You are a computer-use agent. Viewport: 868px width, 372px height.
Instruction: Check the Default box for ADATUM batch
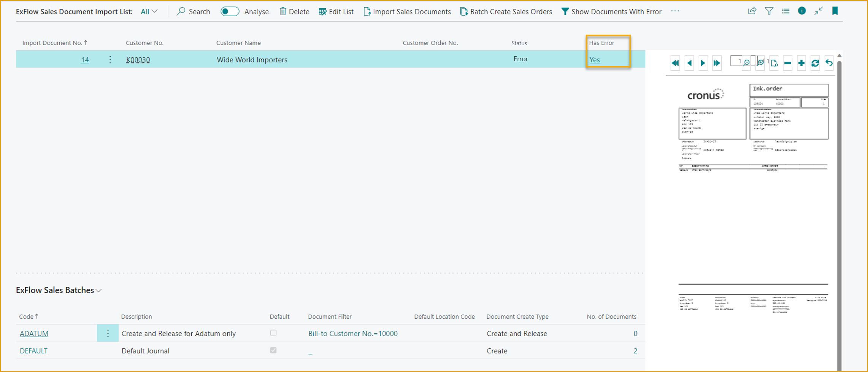[273, 333]
